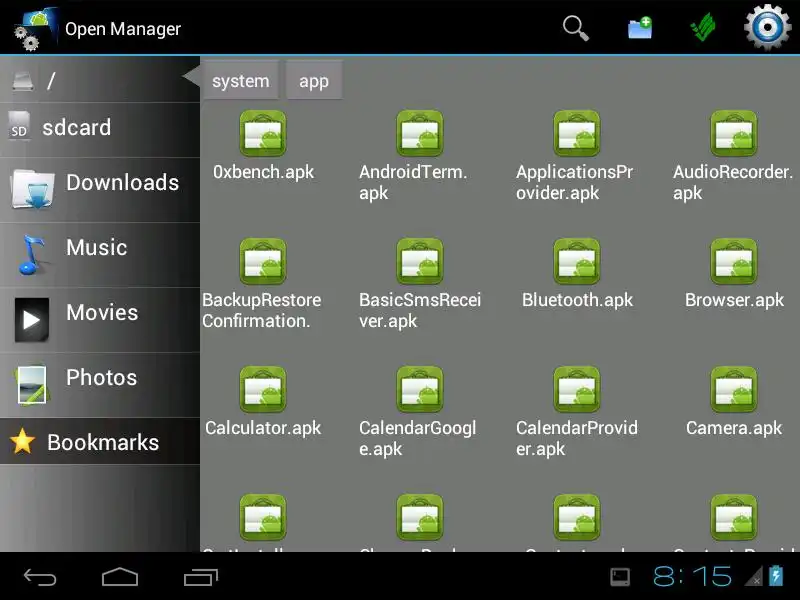Image resolution: width=800 pixels, height=600 pixels.
Task: Click the Browser.apk file name
Action: coord(734,300)
